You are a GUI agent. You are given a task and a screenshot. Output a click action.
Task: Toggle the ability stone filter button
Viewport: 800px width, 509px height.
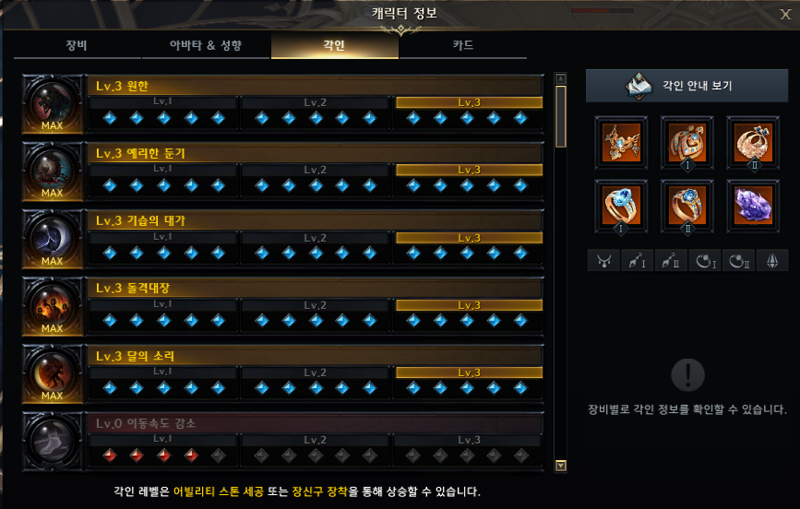tap(772, 261)
